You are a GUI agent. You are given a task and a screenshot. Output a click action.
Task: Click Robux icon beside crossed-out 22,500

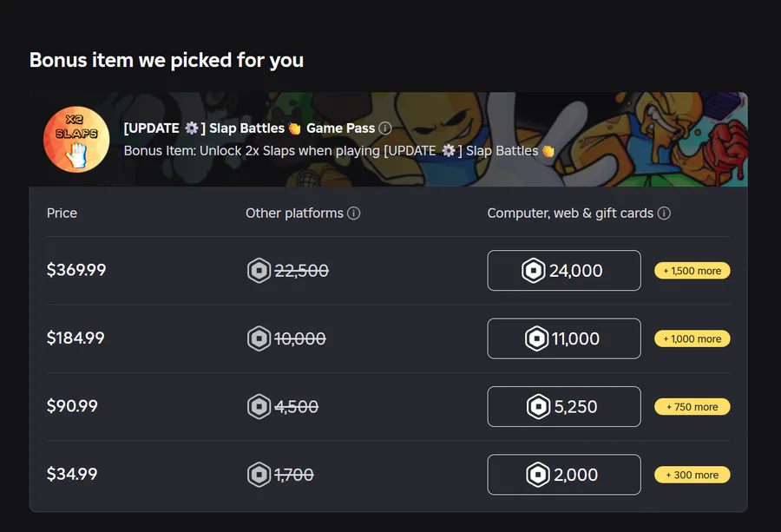pos(259,271)
